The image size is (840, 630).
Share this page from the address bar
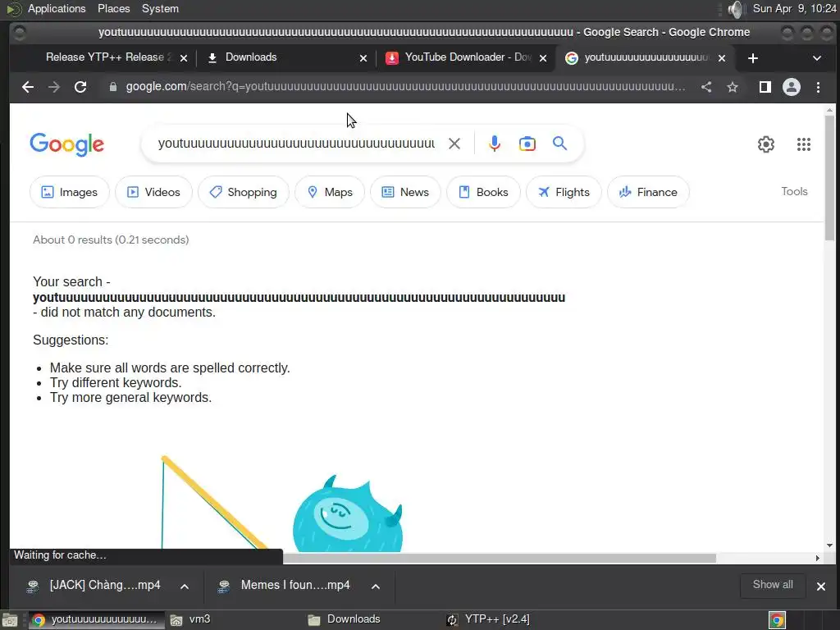click(x=706, y=87)
